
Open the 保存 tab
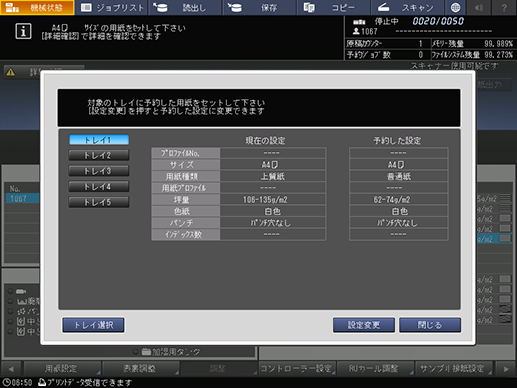coord(260,7)
